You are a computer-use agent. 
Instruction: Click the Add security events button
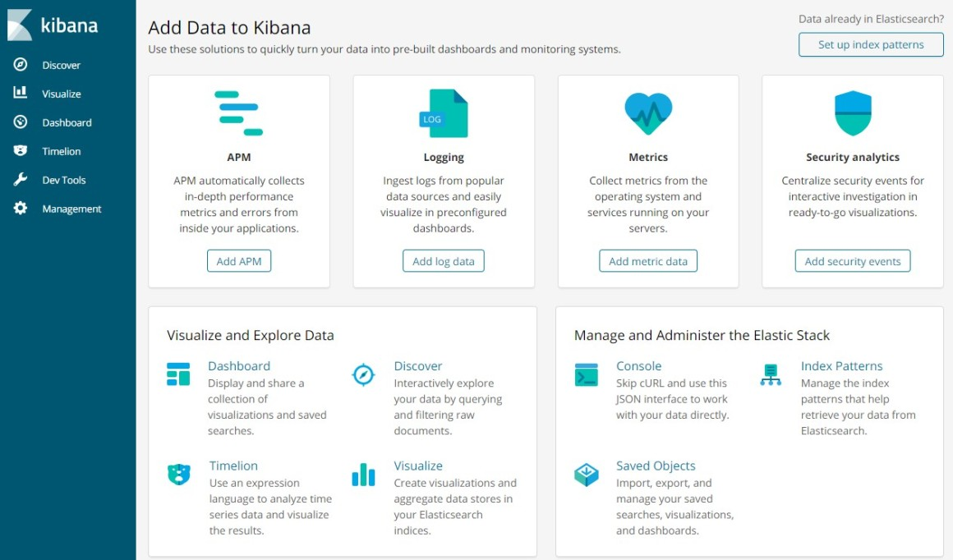(x=853, y=261)
